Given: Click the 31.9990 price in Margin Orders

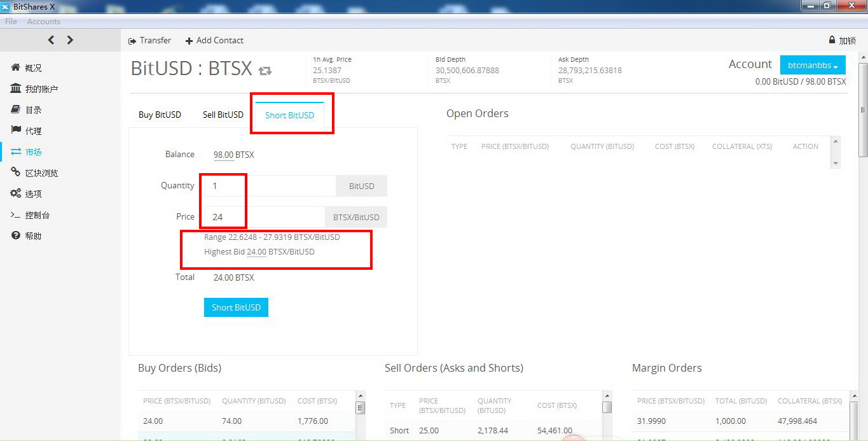Looking at the screenshot, I should (x=651, y=421).
